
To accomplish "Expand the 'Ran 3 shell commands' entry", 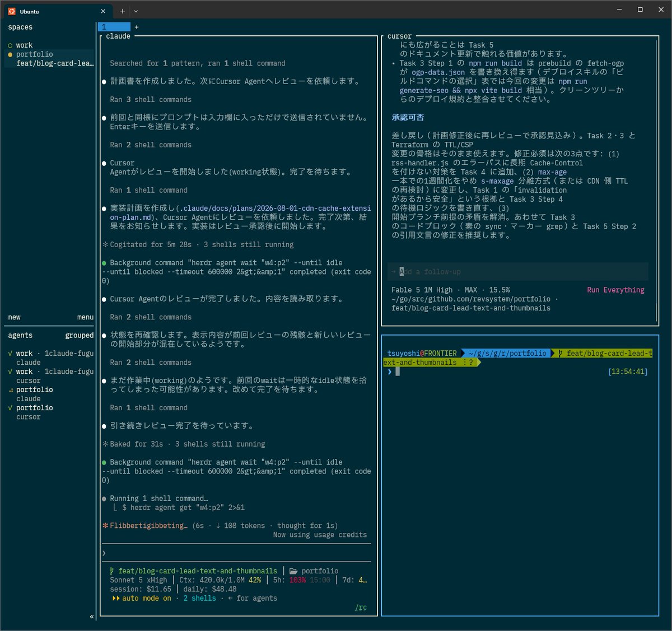I will (151, 100).
